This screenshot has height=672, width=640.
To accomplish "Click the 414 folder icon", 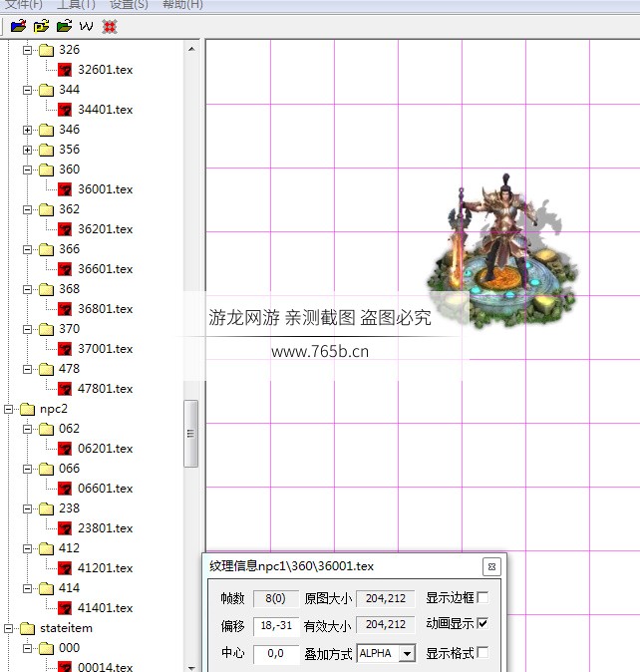I will [x=46, y=588].
